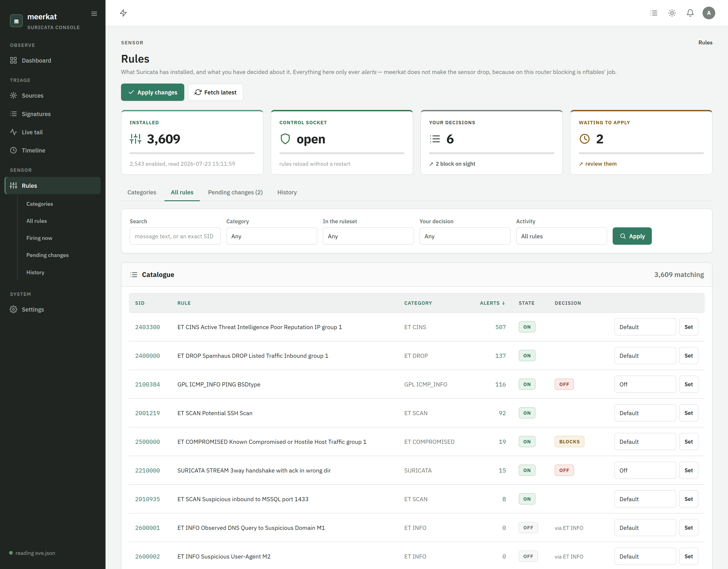This screenshot has width=728, height=569.
Task: Click the Apply filter button
Action: click(x=632, y=236)
